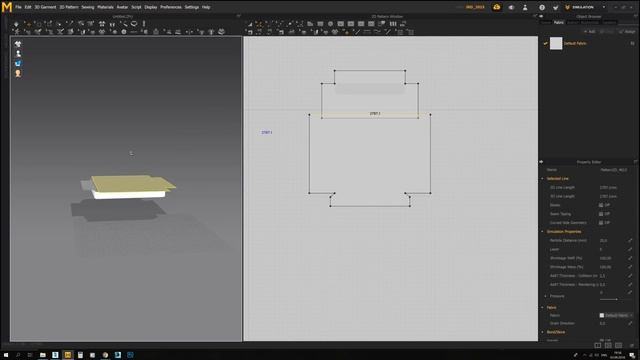Click the help question mark icon in the header

pos(542,7)
